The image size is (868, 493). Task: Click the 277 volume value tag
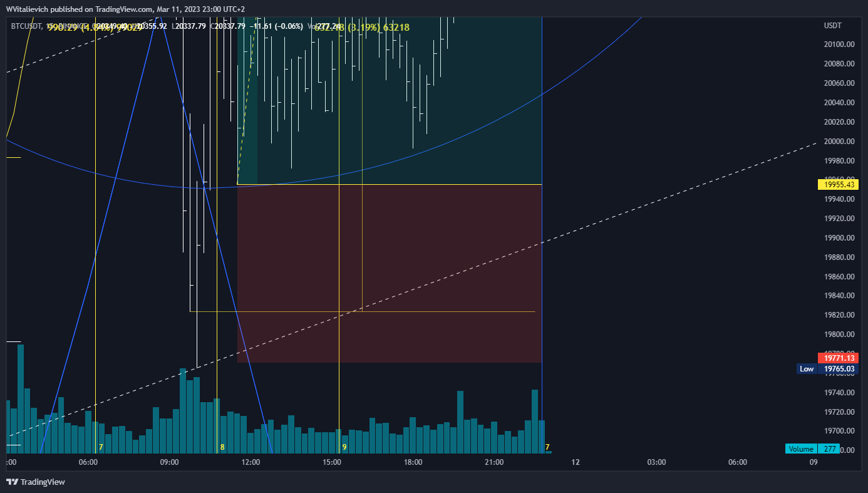click(830, 449)
